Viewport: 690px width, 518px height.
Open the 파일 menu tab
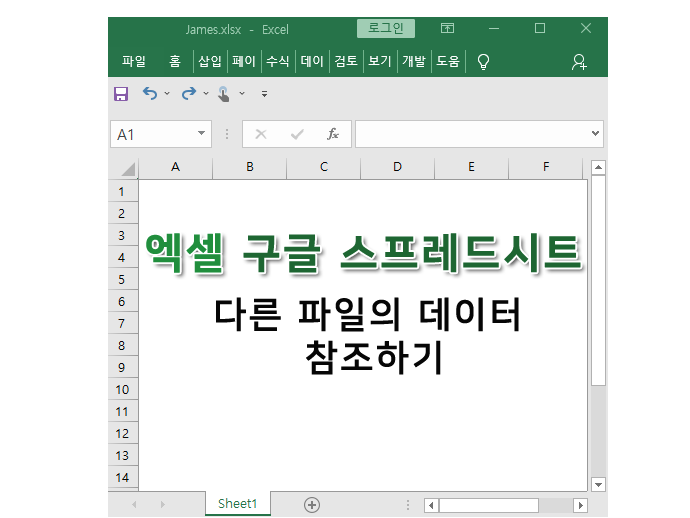[x=134, y=61]
